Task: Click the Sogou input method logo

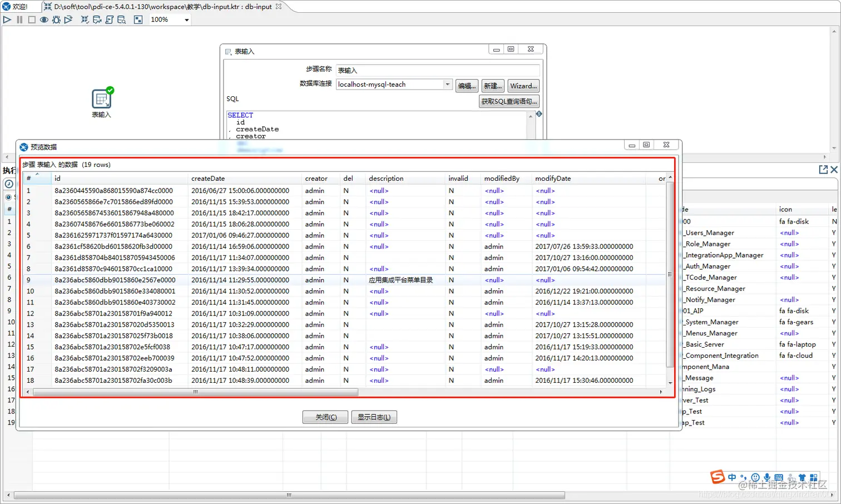Action: tap(718, 477)
